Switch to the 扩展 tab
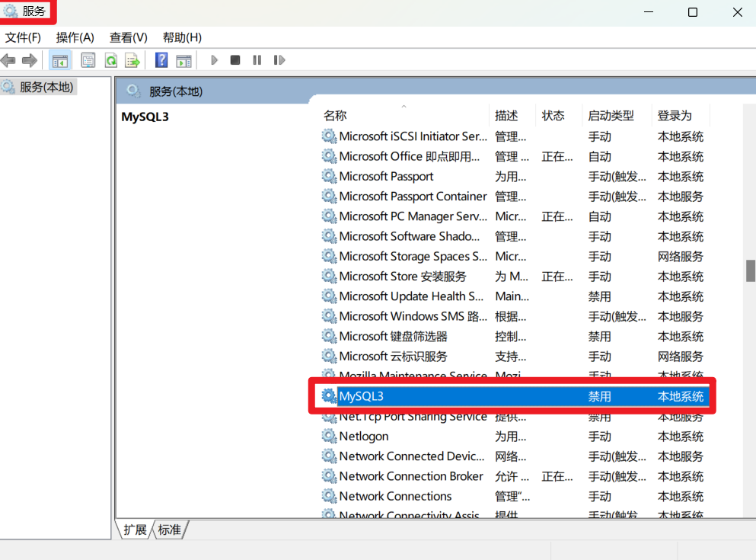Screen dimensions: 756x560 click(135, 530)
